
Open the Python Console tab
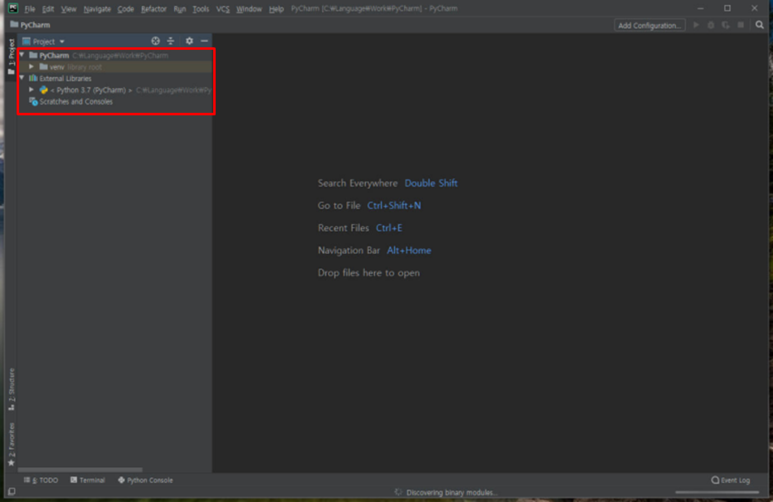[145, 480]
